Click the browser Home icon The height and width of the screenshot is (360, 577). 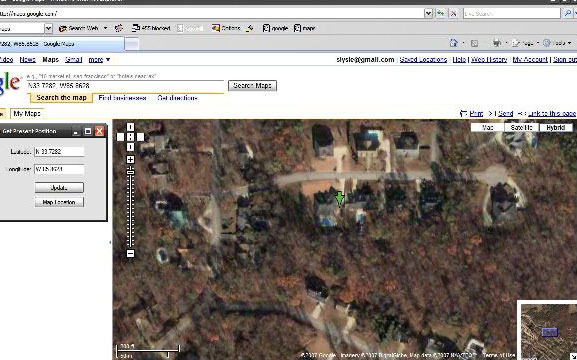(x=453, y=43)
